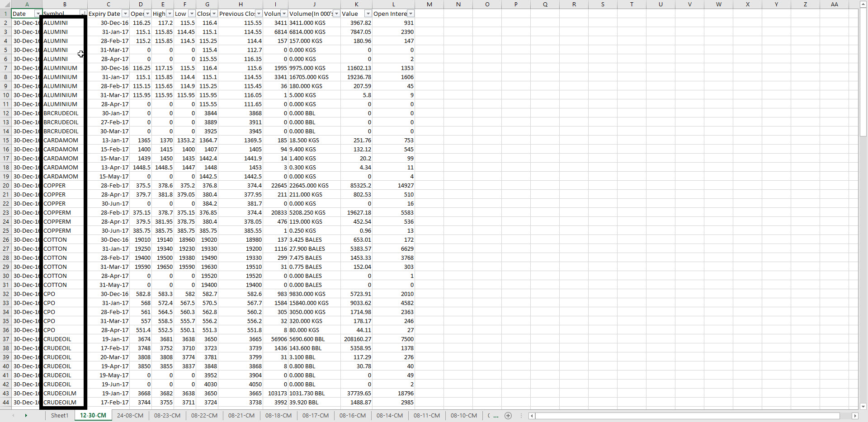
Task: Click the Select All corner triangle
Action: [5, 5]
